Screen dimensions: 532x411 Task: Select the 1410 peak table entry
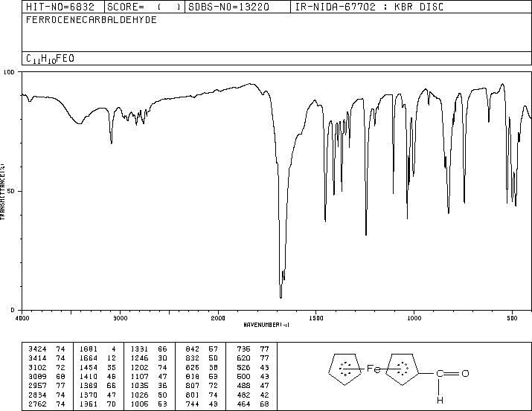[x=97, y=376]
